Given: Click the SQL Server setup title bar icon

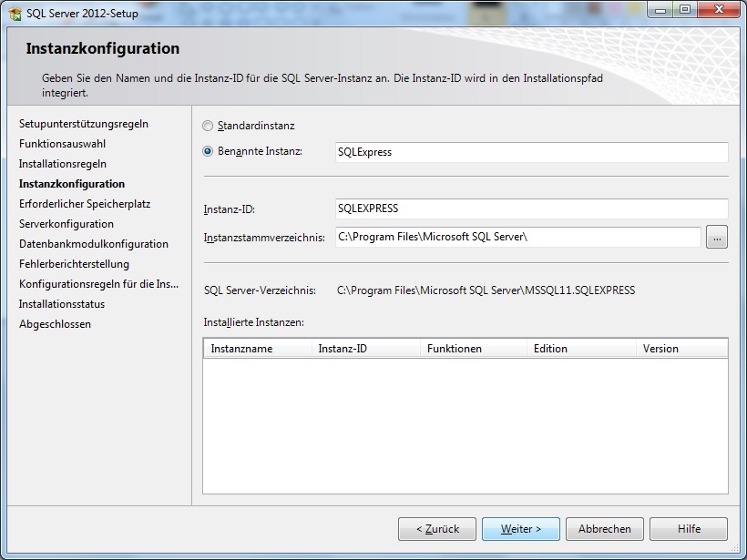Looking at the screenshot, I should point(15,14).
